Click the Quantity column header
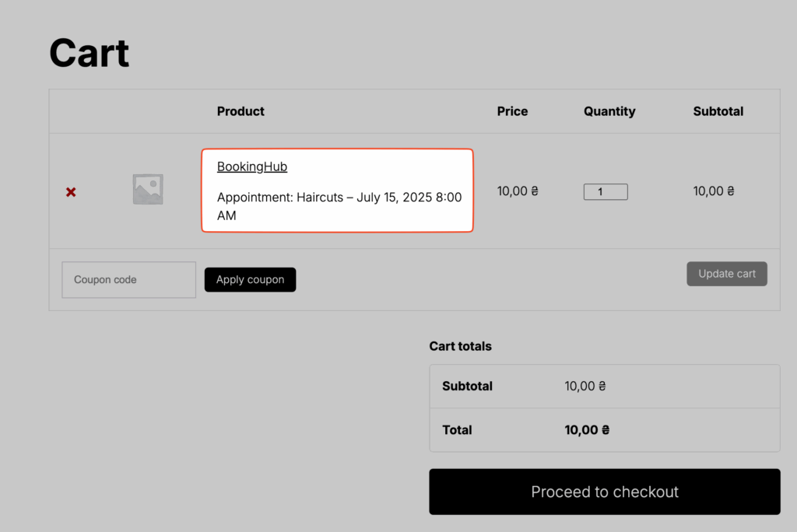 coord(609,111)
